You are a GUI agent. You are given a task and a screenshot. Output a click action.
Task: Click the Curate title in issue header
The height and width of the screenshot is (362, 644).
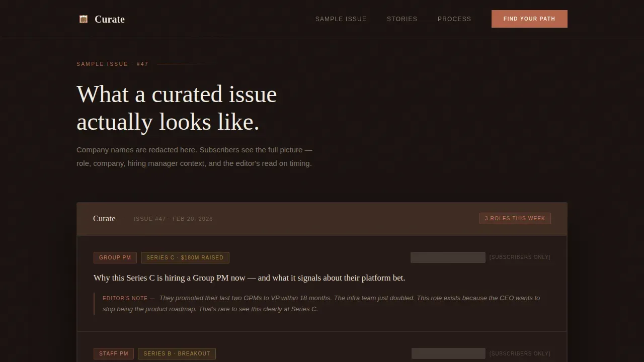(x=104, y=218)
